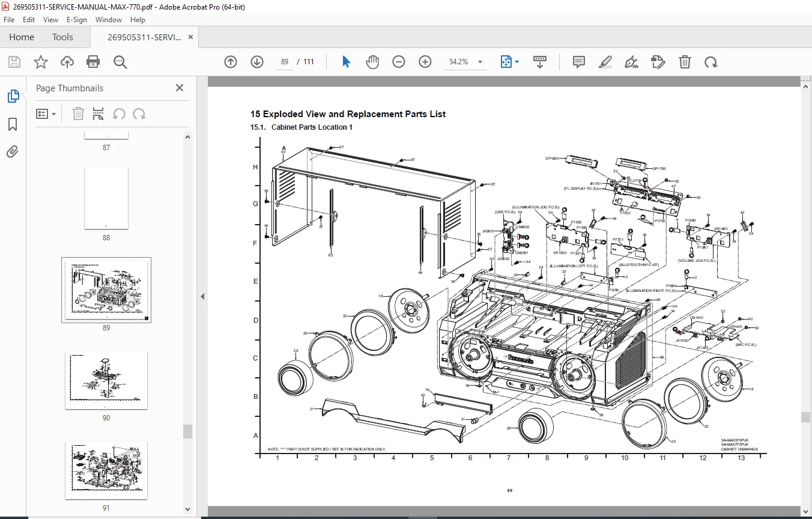Rotate page using main toolbar rotate icon
Screen dimensions: 812x519
(711, 62)
